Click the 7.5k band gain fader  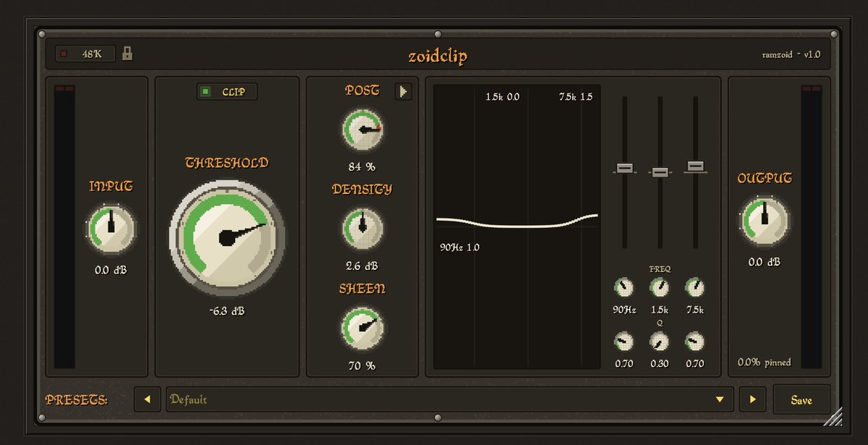[695, 166]
